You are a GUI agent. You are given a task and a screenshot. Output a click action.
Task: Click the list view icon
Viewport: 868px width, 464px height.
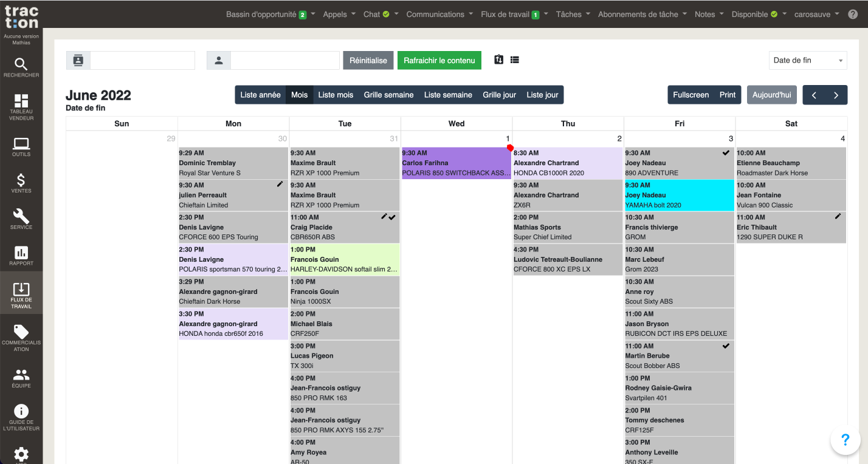pyautogui.click(x=515, y=60)
